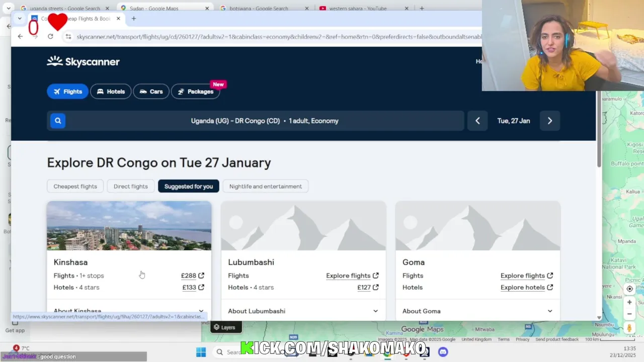Select the Cars pill

(x=151, y=92)
